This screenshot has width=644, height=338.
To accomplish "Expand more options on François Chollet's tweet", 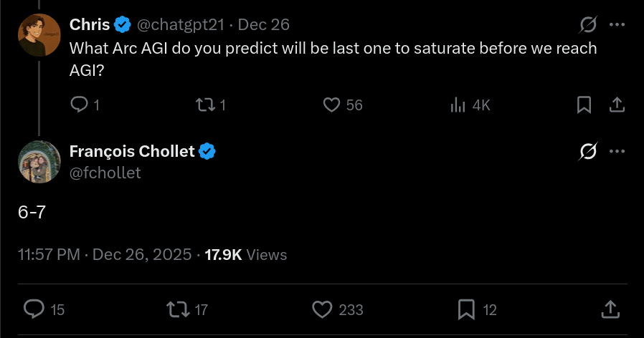I will pyautogui.click(x=617, y=152).
